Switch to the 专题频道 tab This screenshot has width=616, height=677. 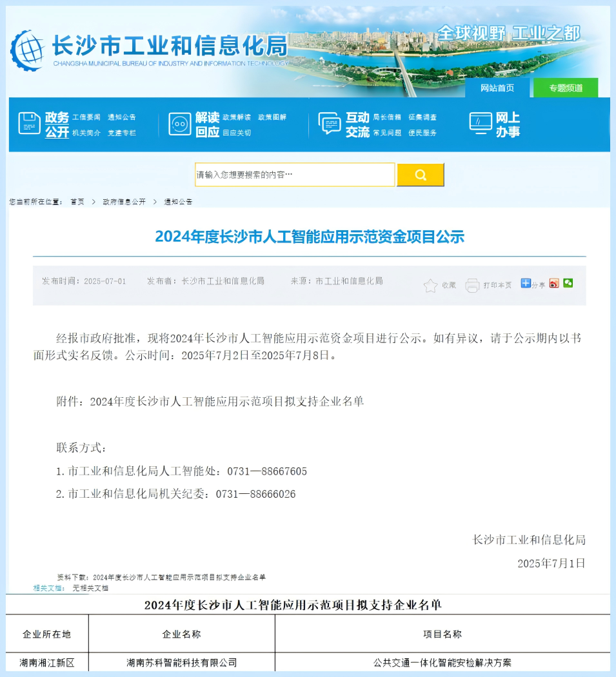pos(566,88)
